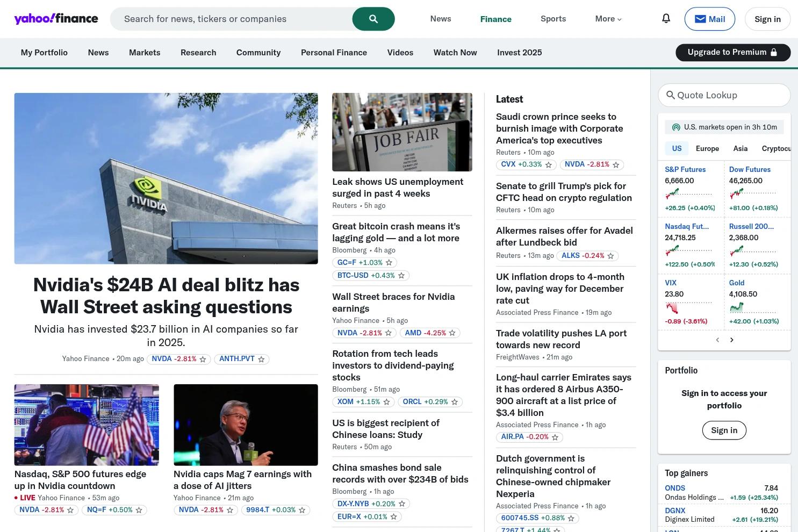Screen dimensions: 798x532
Task: Switch to the Asia markets tab
Action: (741, 149)
